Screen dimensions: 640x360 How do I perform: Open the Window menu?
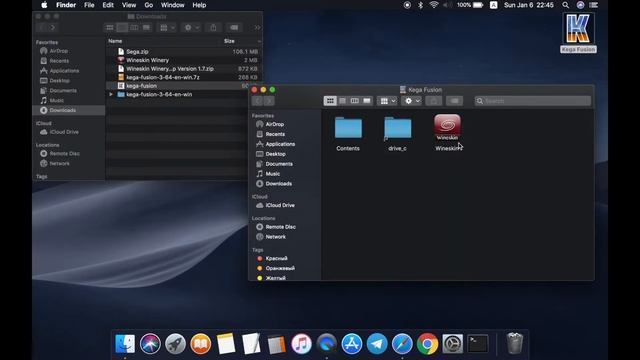point(172,5)
